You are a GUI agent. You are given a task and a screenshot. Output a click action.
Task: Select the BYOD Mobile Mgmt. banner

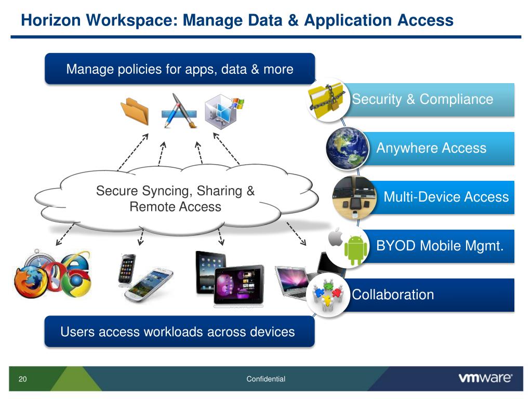[440, 246]
